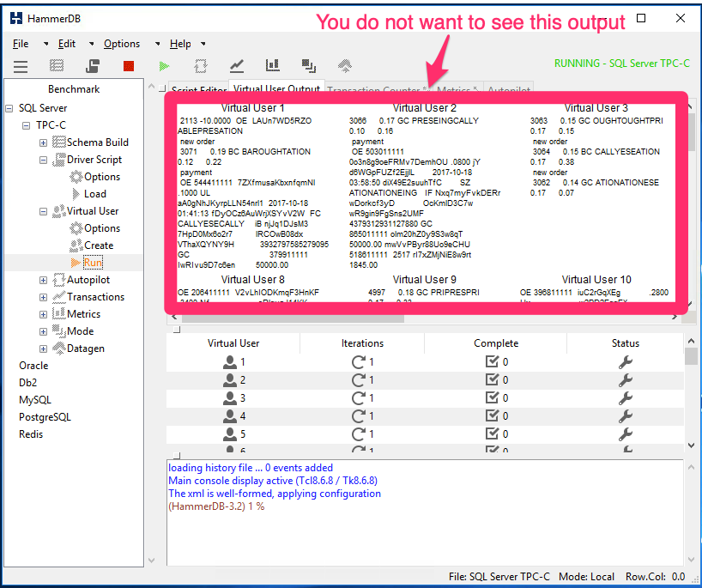702x588 pixels.
Task: Click the green run virtual users icon
Action: tap(164, 66)
